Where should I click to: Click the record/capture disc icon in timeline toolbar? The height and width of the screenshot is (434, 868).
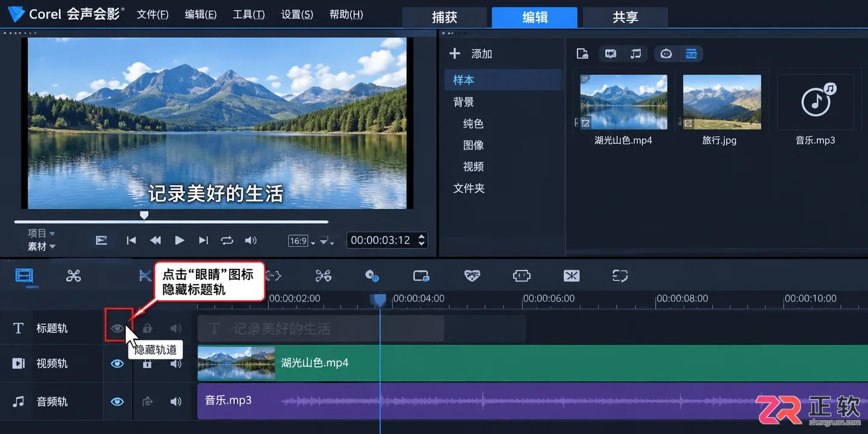(x=372, y=276)
